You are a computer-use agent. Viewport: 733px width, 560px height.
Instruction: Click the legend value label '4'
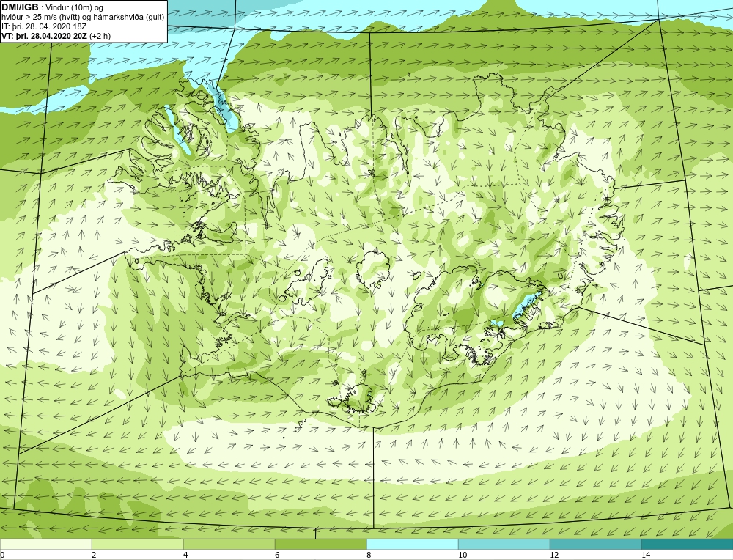click(185, 555)
